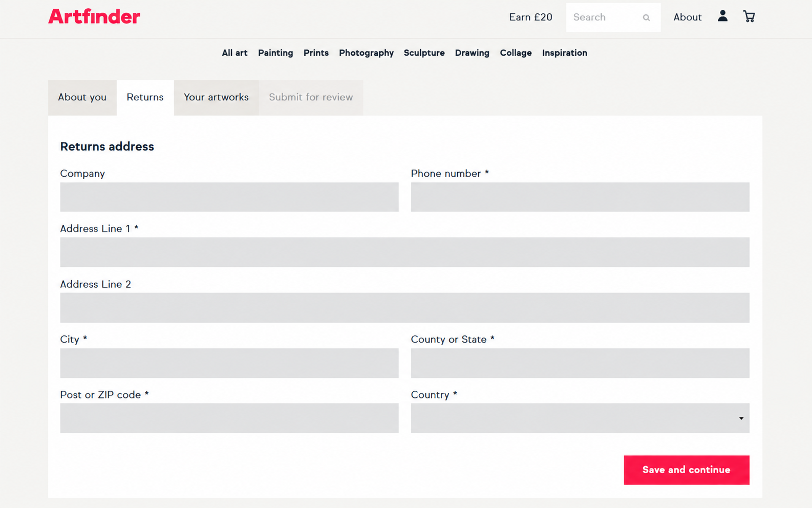This screenshot has height=508, width=812.
Task: Open the Earn £20 link
Action: [x=530, y=17]
